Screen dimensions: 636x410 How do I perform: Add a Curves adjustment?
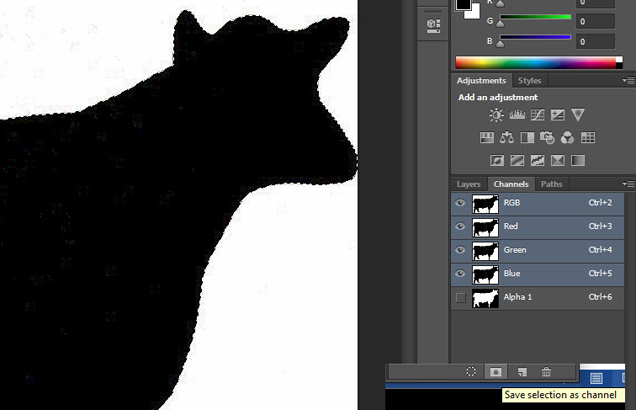point(537,116)
